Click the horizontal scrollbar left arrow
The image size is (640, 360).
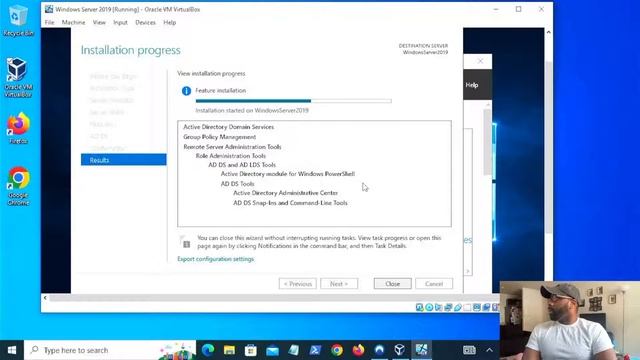point(45,298)
